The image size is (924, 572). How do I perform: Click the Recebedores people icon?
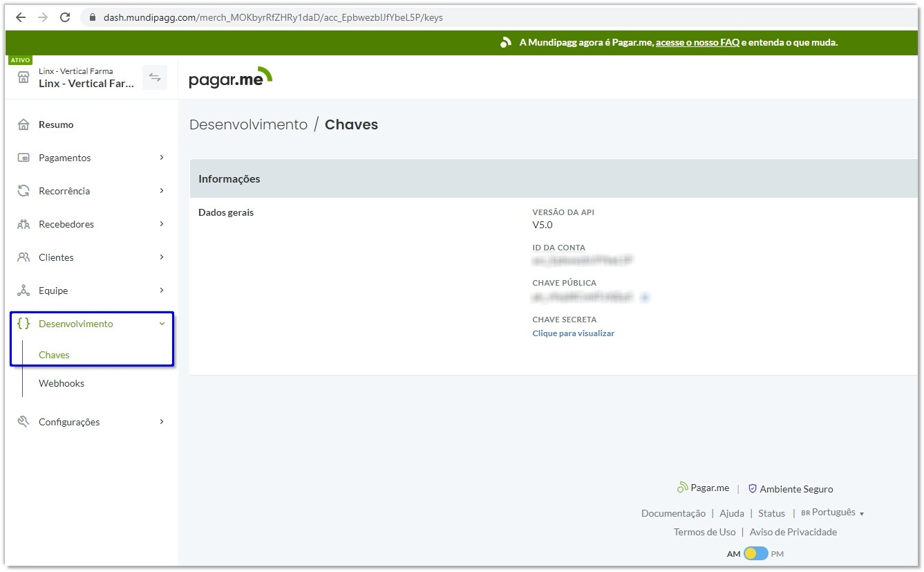[23, 224]
